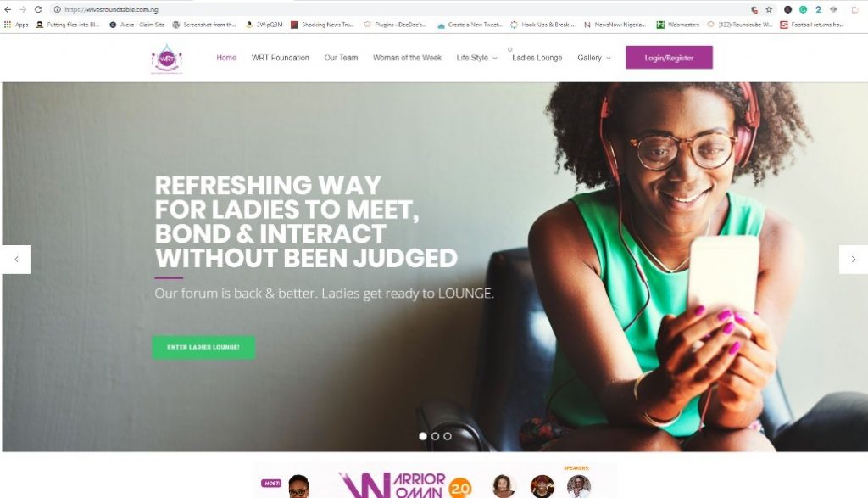Image resolution: width=868 pixels, height=498 pixels.
Task: Open Alexa - Claim Site bookmark
Action: coord(137,25)
